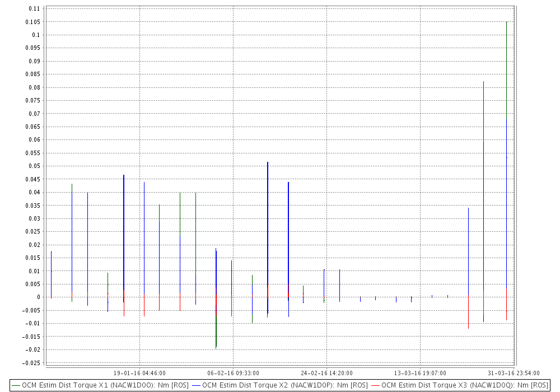Click the 19-01-16 04:46:00 time axis label
Screen dimensions: 560x392
[139, 373]
